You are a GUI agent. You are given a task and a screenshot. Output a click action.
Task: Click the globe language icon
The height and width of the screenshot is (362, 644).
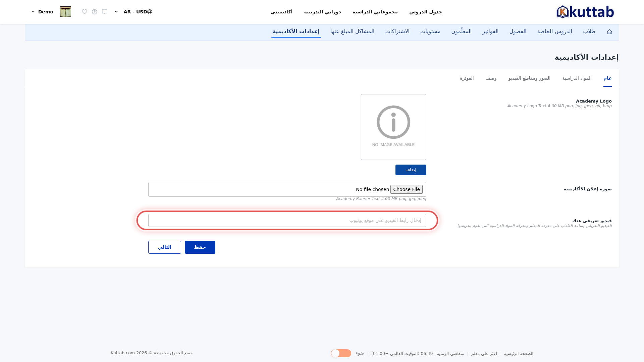[x=150, y=12]
